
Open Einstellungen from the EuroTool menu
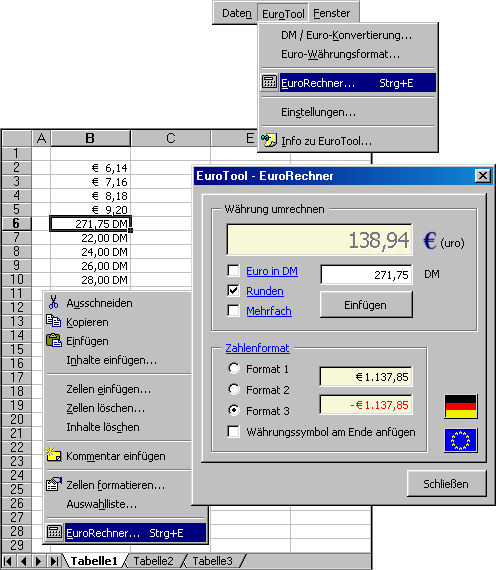(348, 112)
